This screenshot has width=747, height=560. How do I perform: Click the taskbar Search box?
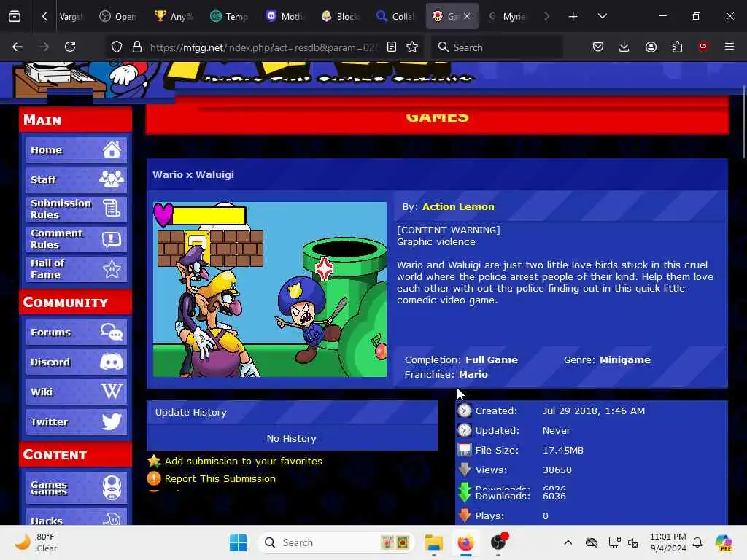pyautogui.click(x=336, y=542)
